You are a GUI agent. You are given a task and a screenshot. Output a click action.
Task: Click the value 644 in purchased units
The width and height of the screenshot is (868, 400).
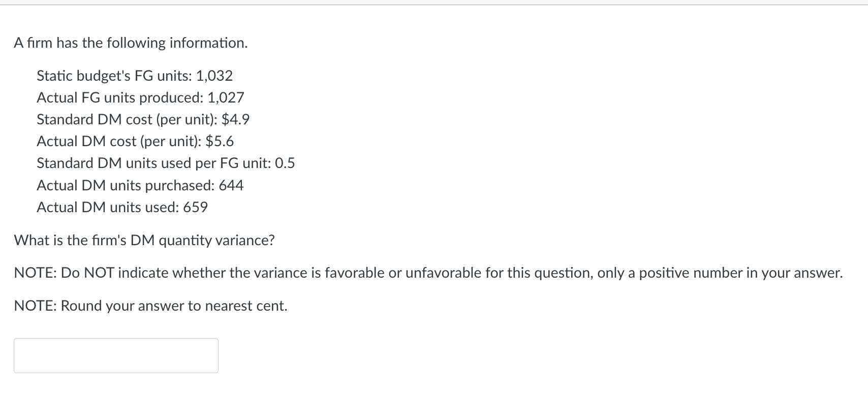click(x=231, y=185)
